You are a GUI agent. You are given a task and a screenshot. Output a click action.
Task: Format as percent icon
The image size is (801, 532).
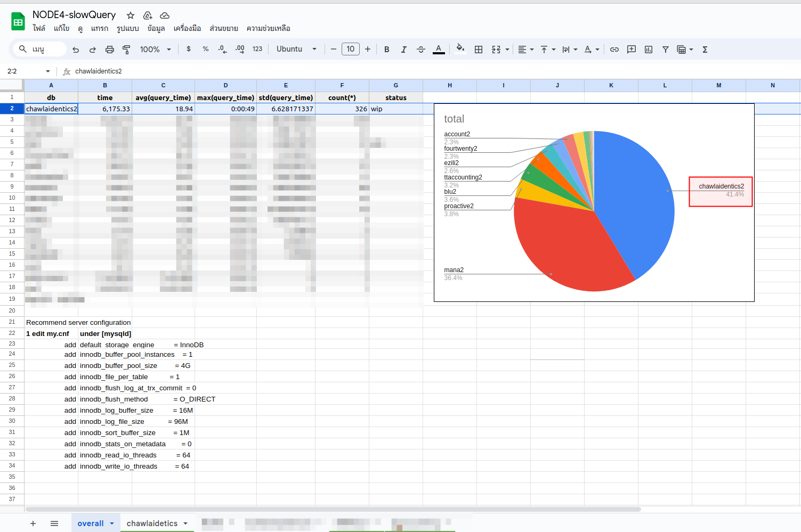point(206,49)
